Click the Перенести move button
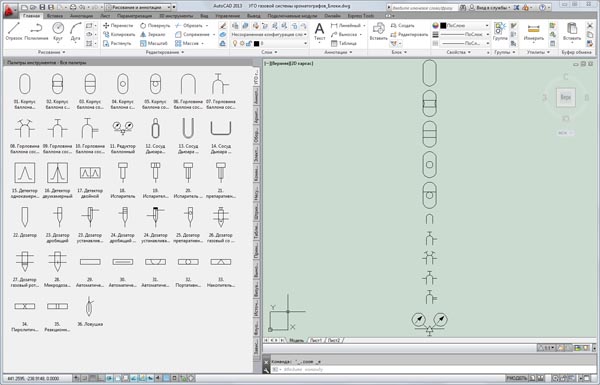The image size is (600, 385). [x=118, y=26]
